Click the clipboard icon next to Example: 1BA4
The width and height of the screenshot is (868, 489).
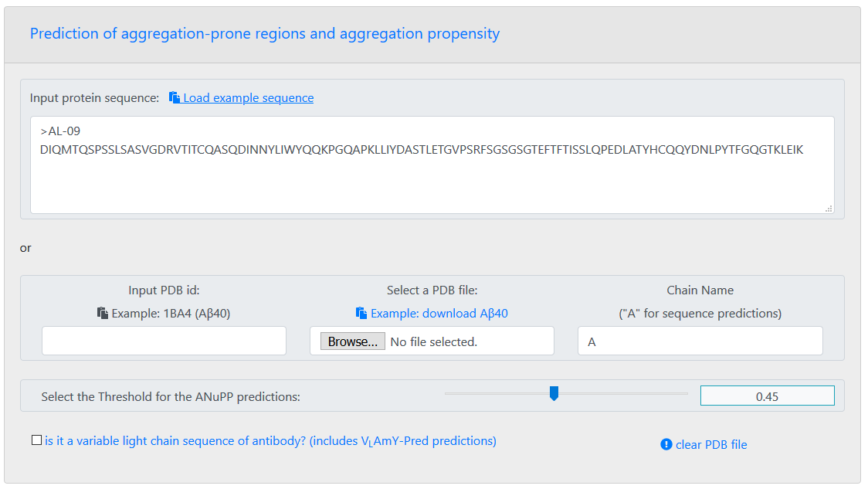pos(103,314)
